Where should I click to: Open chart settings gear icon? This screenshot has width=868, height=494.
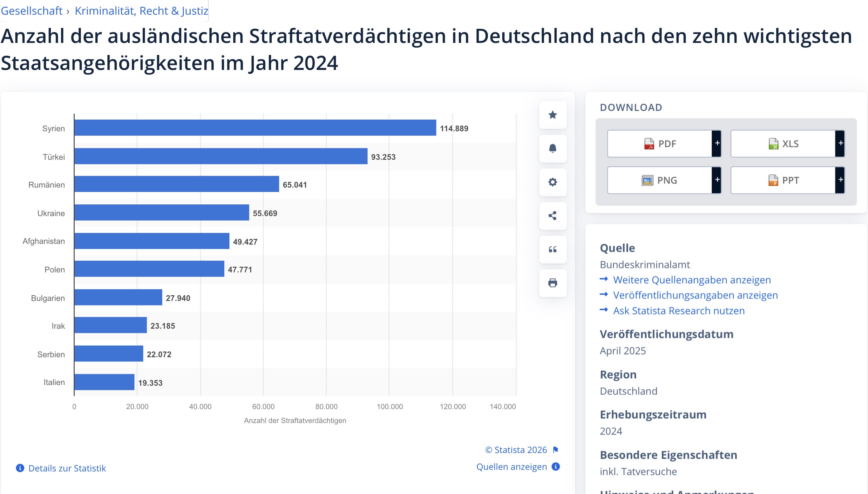[553, 182]
